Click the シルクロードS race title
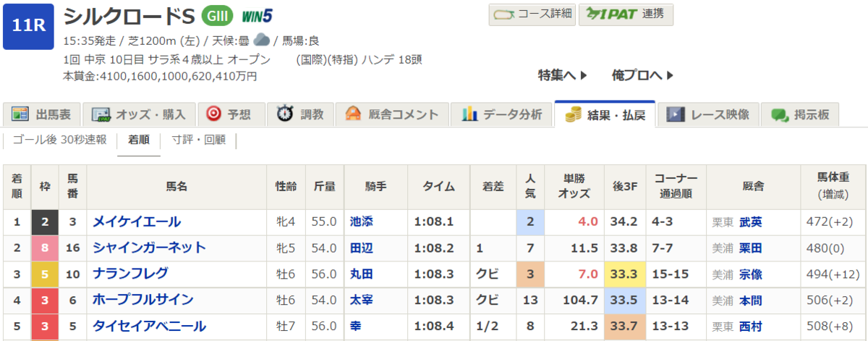Image resolution: width=868 pixels, height=341 pixels. (x=129, y=16)
